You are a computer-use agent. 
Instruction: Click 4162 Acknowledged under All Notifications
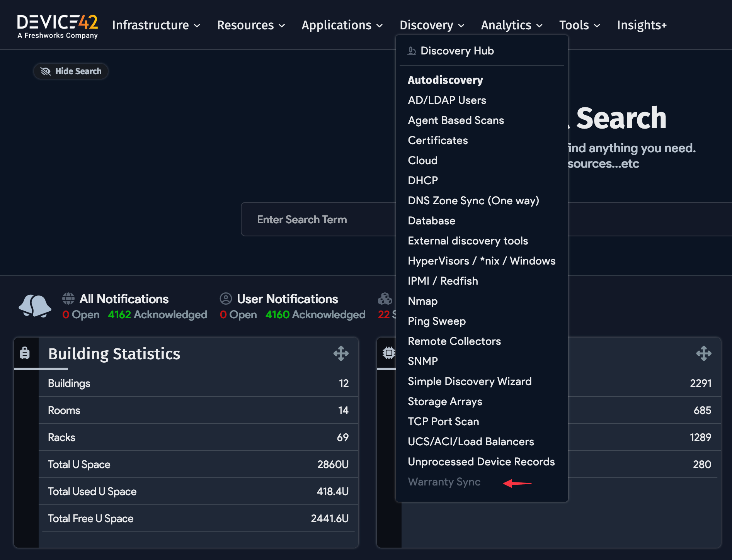(157, 315)
